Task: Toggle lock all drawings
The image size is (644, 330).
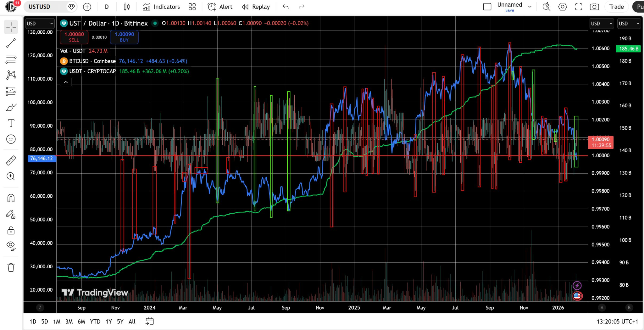Action: pyautogui.click(x=11, y=231)
